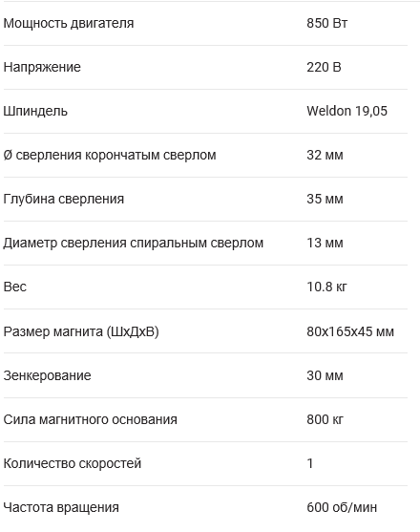Click the 'Зенкерование' specification label
This screenshot has height=532, width=420.
pos(47,375)
